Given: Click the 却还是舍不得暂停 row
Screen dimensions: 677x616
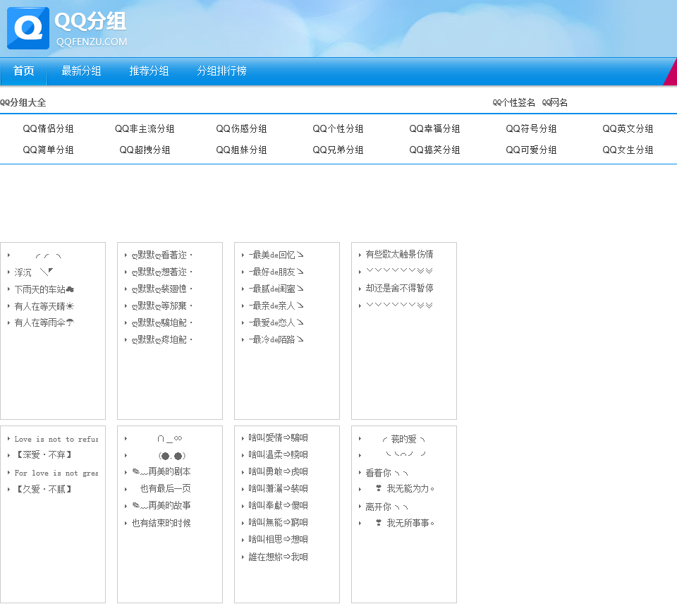Looking at the screenshot, I should (399, 288).
